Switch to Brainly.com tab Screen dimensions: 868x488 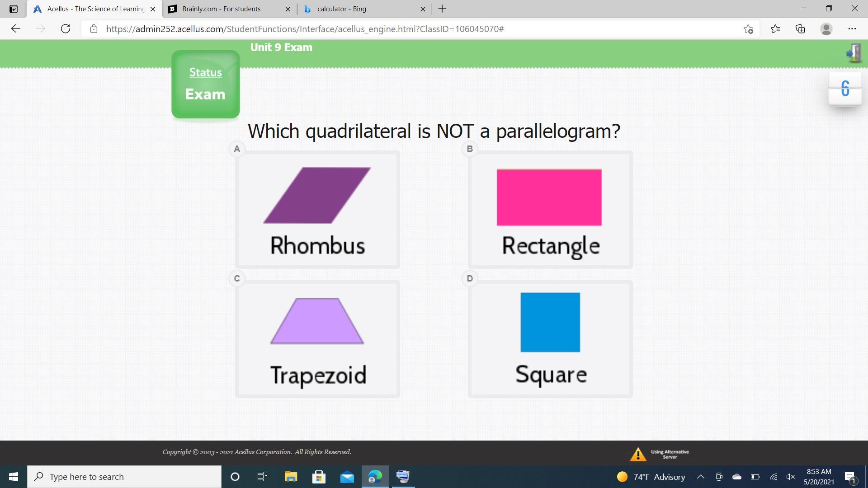point(222,9)
